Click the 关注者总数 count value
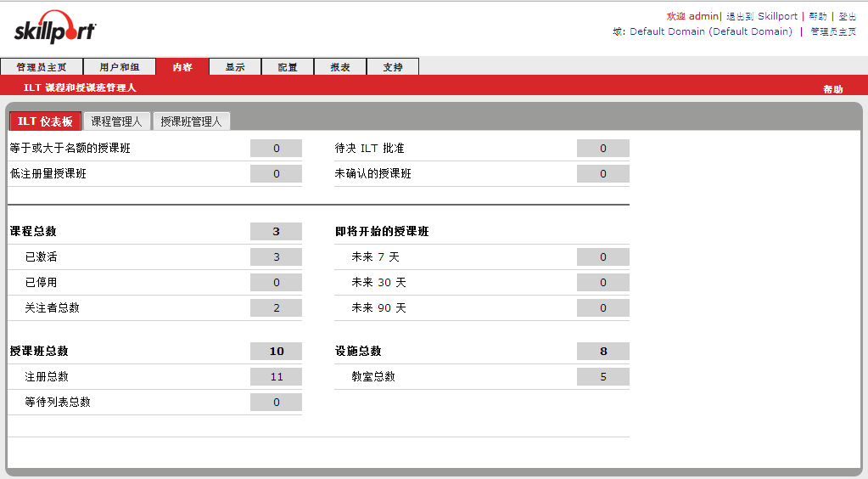Screen dimensions: 868x479 tap(277, 307)
